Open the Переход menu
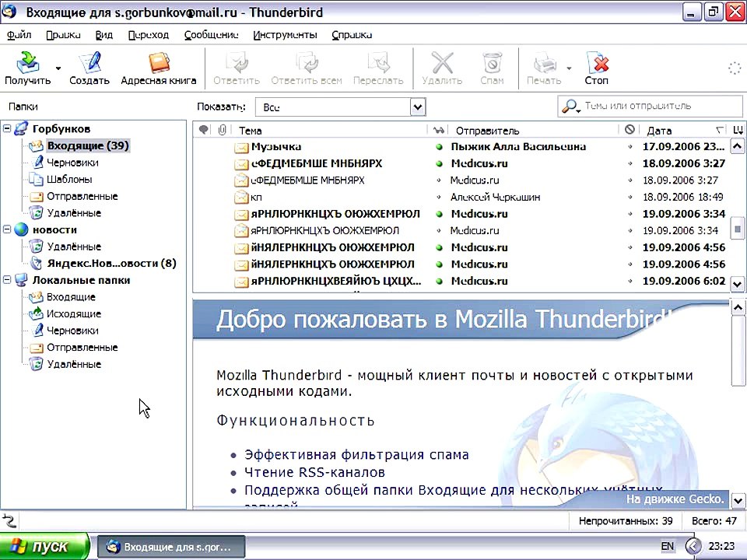Screen dimensions: 747x560 click(148, 35)
